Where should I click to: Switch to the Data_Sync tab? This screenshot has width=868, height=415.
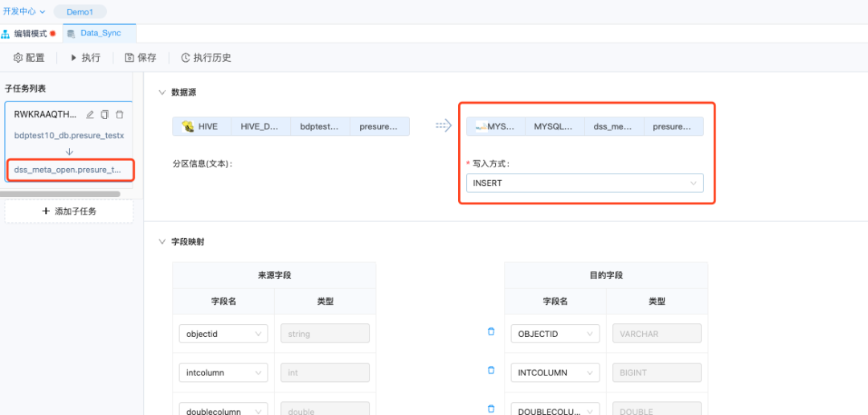tap(100, 33)
